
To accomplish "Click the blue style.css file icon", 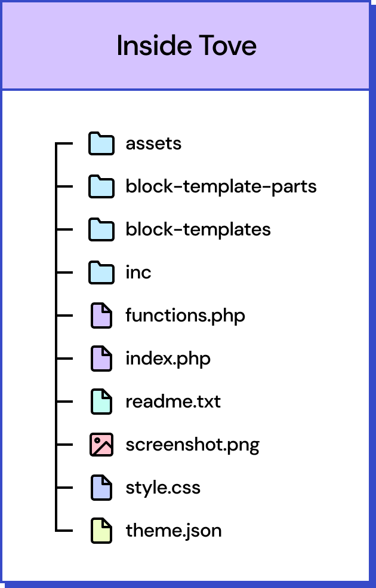I will tap(101, 488).
